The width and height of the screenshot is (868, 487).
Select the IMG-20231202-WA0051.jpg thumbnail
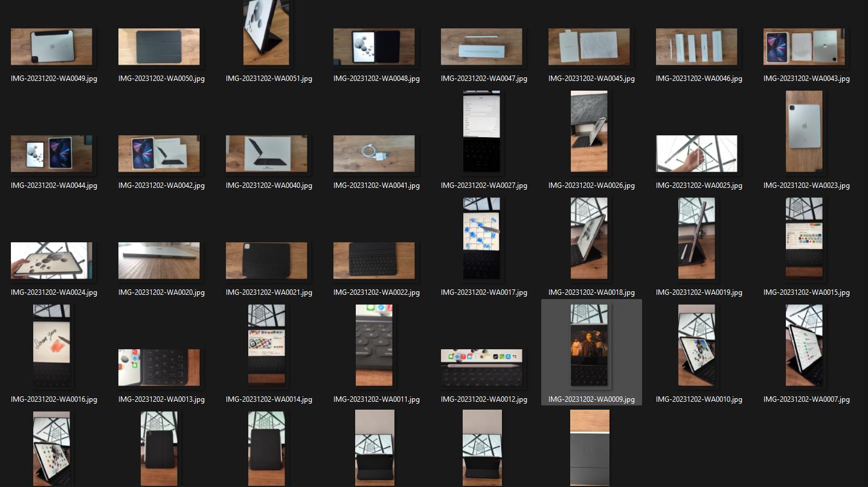pyautogui.click(x=266, y=33)
